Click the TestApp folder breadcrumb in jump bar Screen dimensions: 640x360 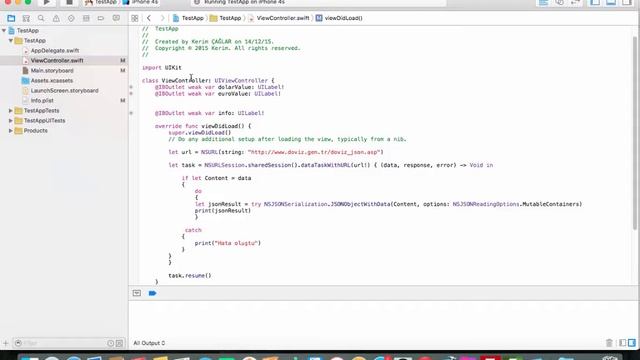(225, 18)
